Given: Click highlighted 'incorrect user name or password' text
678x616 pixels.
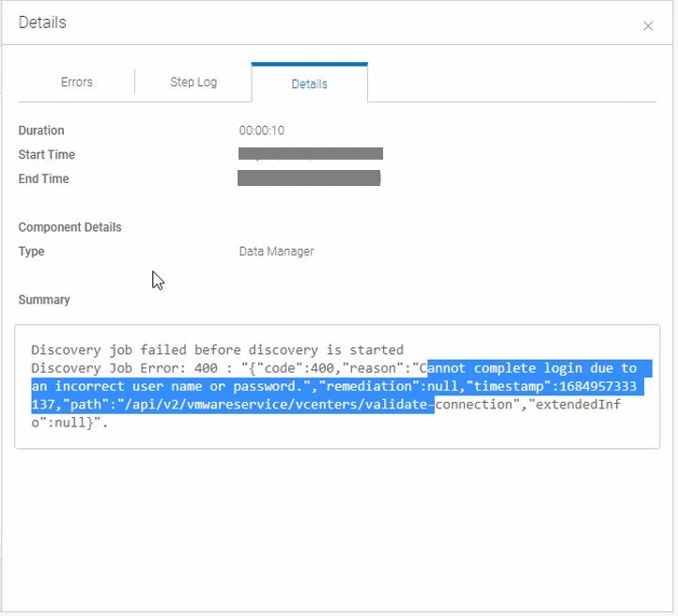Looking at the screenshot, I should coord(178,387).
